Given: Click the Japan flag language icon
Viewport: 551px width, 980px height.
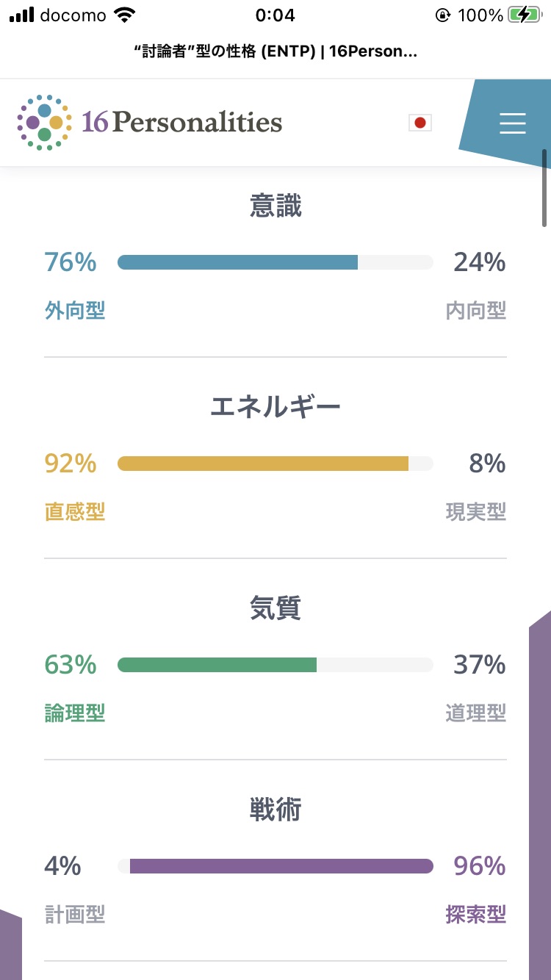Looking at the screenshot, I should pos(420,123).
